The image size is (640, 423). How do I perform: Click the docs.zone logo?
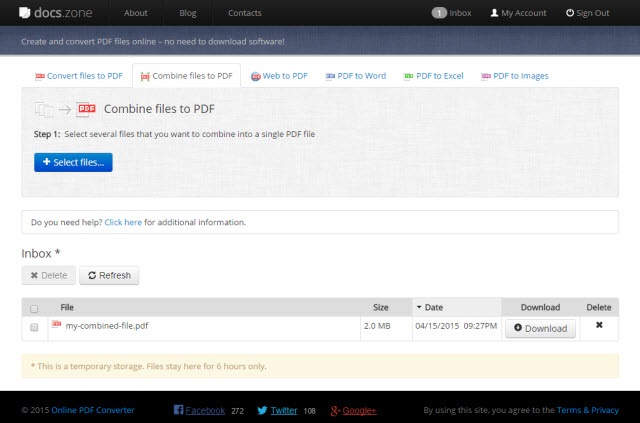(56, 13)
